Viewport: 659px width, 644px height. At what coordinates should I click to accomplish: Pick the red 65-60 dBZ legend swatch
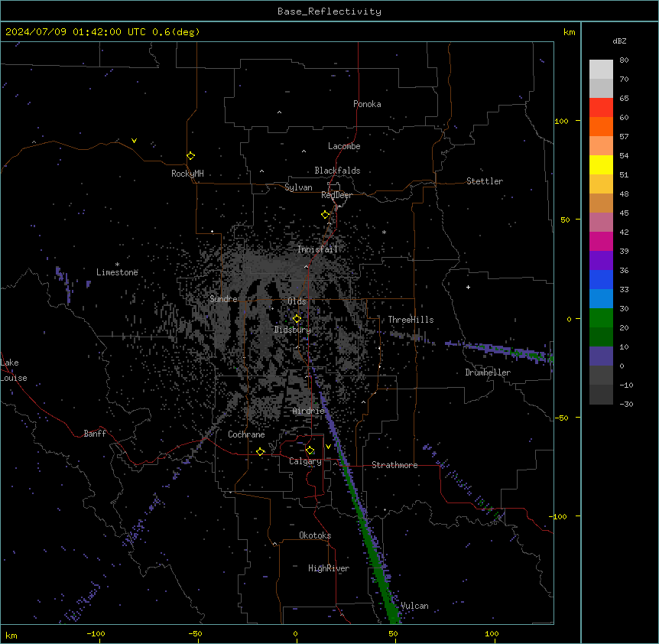[601, 108]
